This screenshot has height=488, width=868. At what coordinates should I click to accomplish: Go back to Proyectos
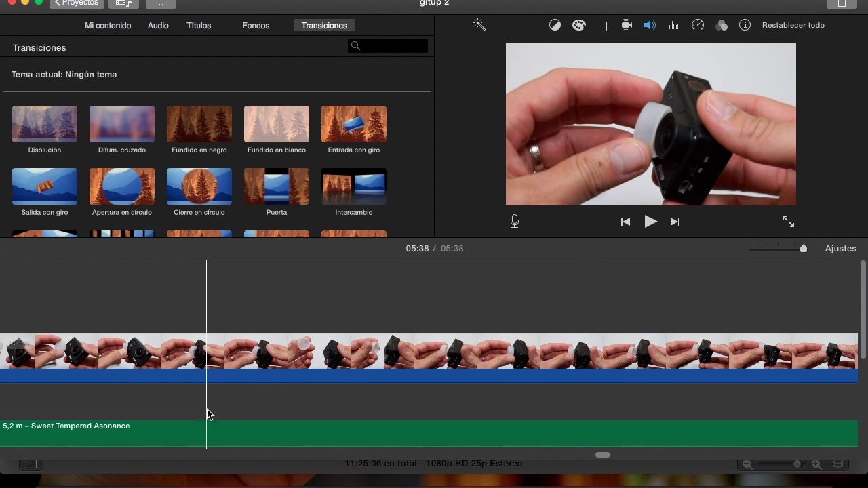pyautogui.click(x=77, y=3)
